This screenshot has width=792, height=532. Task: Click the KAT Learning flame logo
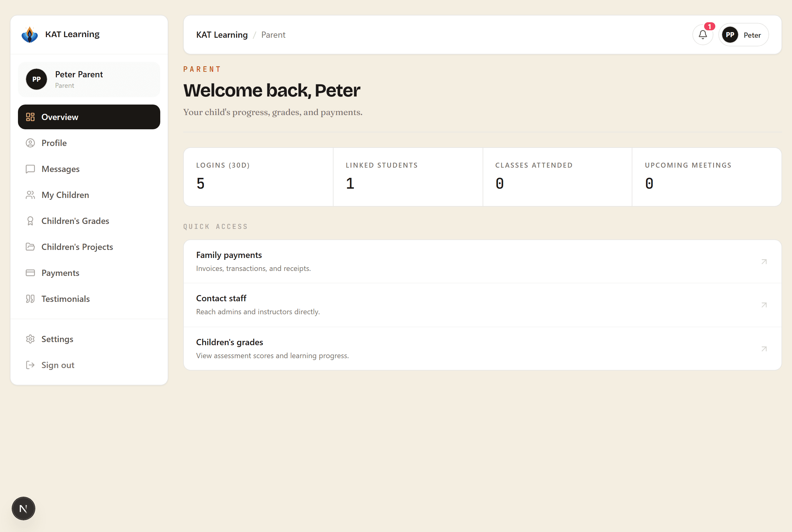(30, 35)
